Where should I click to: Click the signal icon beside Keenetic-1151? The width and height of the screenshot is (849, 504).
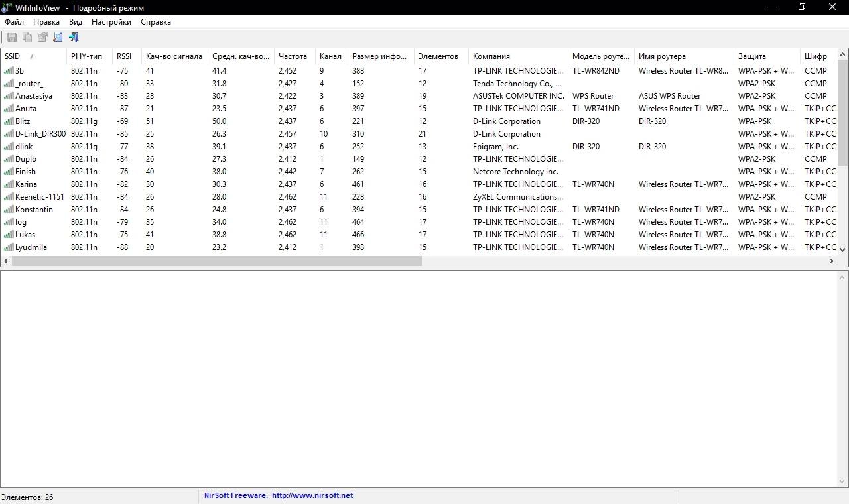pyautogui.click(x=9, y=197)
